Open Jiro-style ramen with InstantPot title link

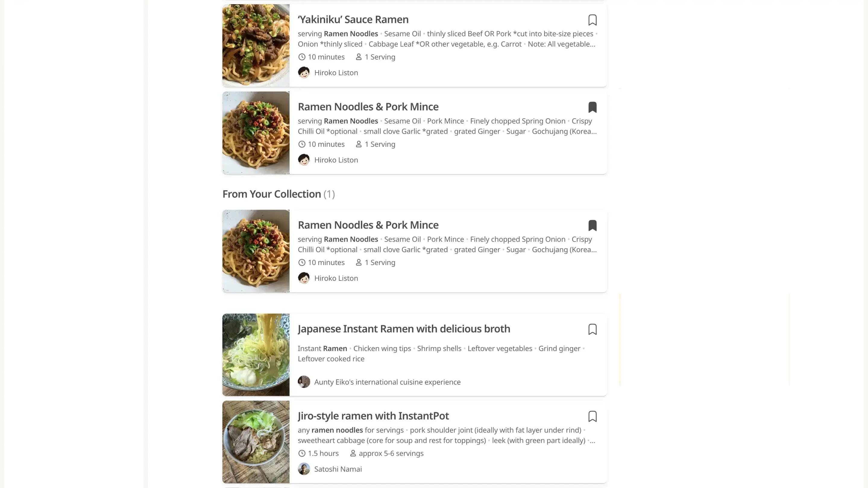click(373, 416)
